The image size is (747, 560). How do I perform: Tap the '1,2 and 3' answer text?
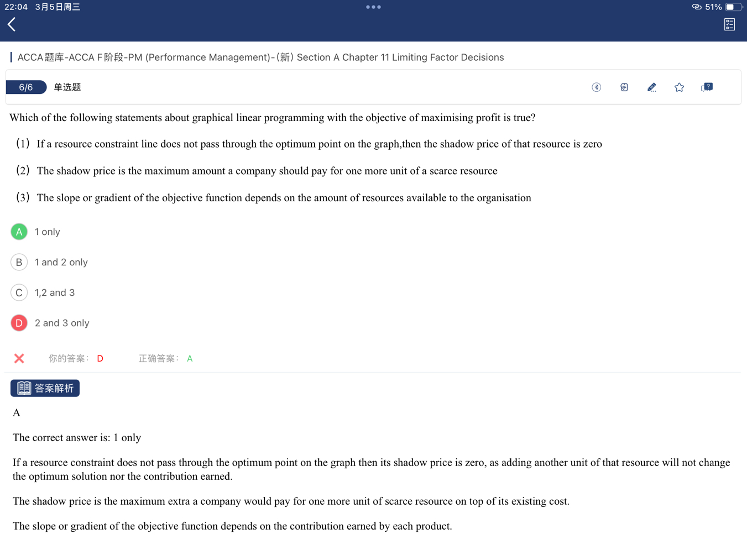tap(55, 292)
